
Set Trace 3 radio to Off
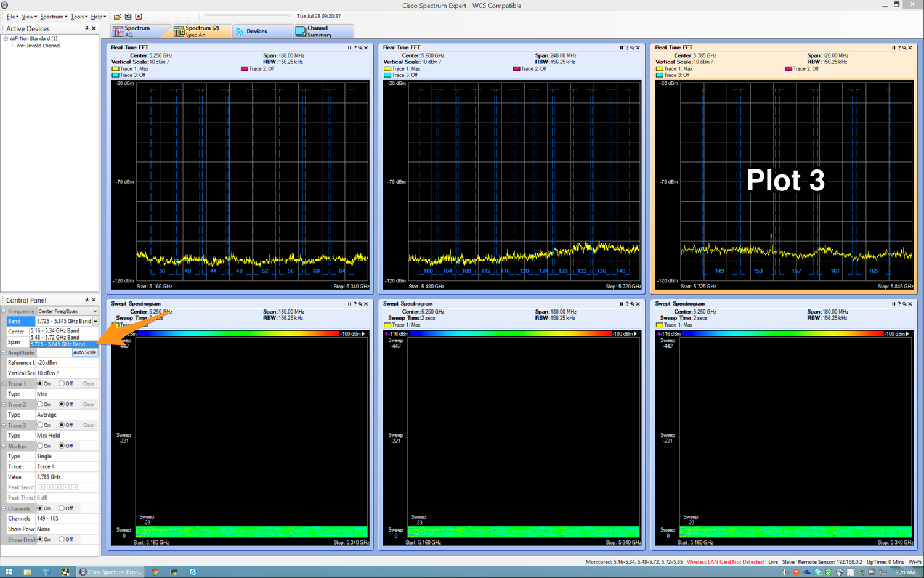(62, 425)
